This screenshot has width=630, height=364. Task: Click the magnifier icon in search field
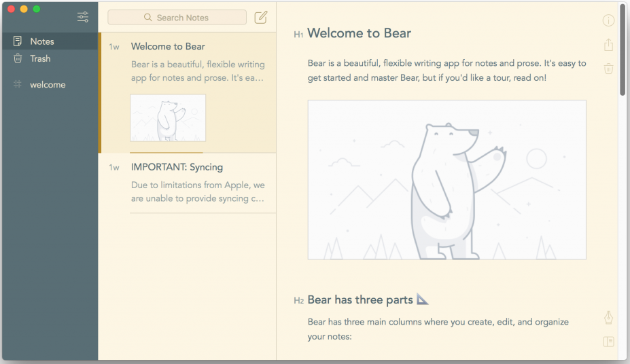coord(148,17)
